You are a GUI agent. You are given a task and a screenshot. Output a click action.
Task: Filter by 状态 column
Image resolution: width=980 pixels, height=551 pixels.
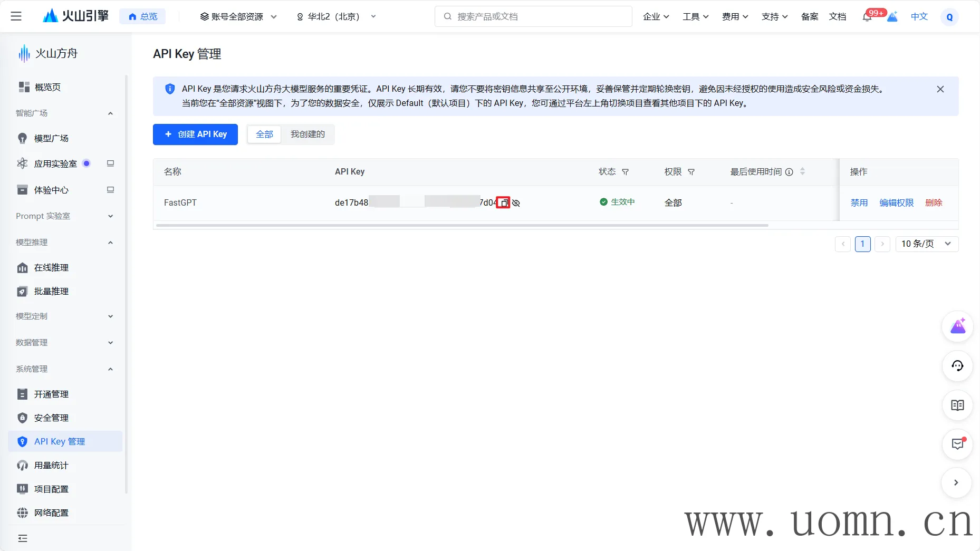click(626, 172)
